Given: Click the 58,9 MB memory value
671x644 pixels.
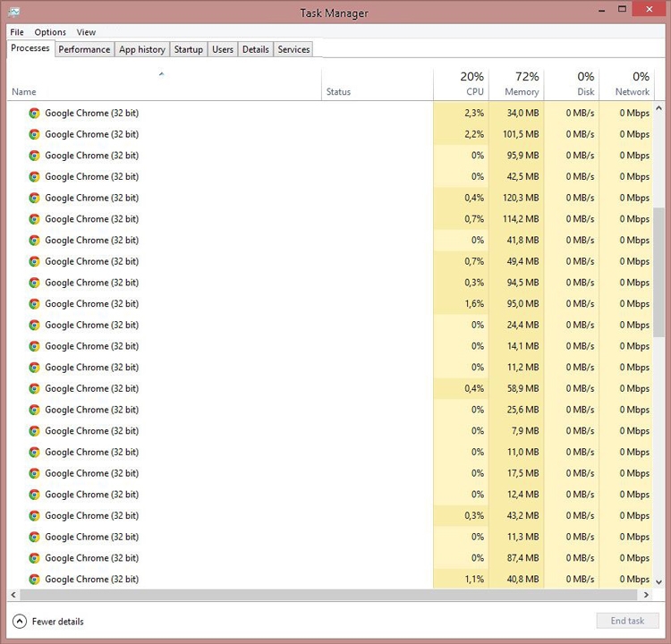Looking at the screenshot, I should coord(523,388).
